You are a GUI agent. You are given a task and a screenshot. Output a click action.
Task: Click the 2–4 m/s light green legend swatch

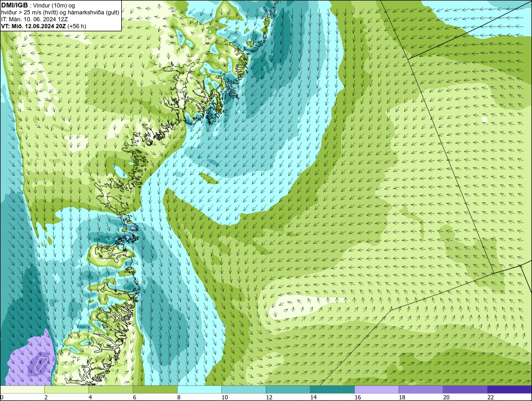pyautogui.click(x=66, y=389)
